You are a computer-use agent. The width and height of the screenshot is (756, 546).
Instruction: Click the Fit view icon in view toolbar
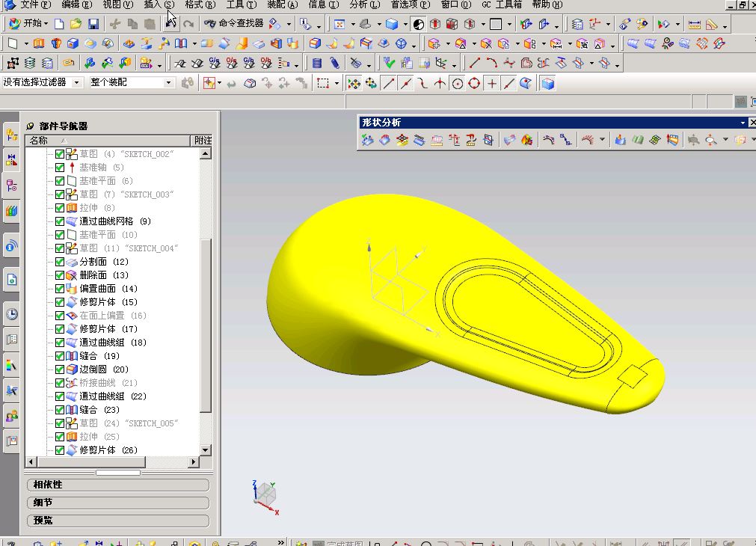[x=339, y=24]
